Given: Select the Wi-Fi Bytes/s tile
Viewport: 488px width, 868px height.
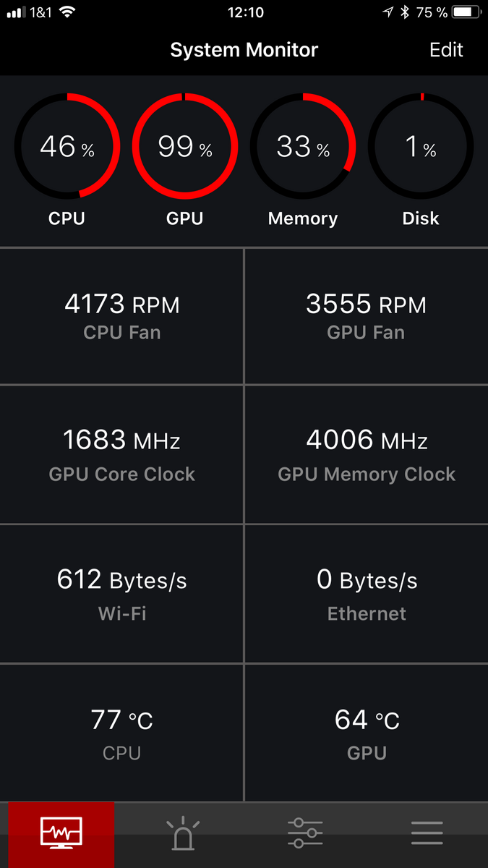Looking at the screenshot, I should coord(121,594).
